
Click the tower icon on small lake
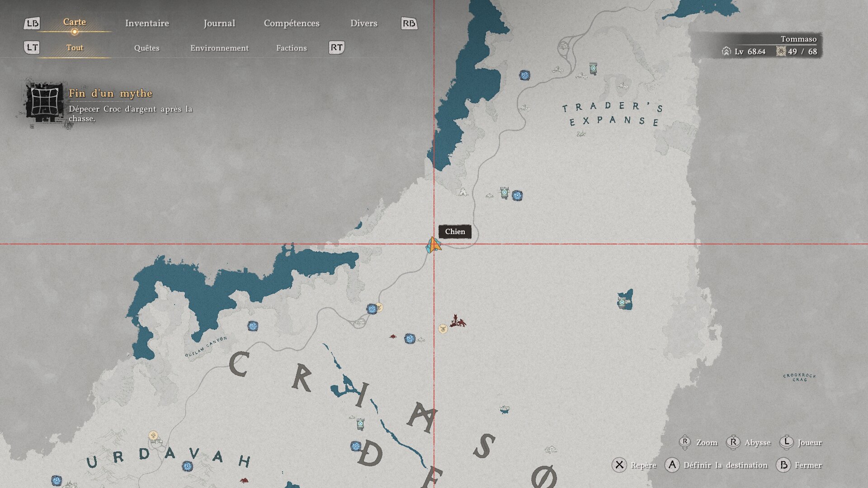tap(623, 302)
